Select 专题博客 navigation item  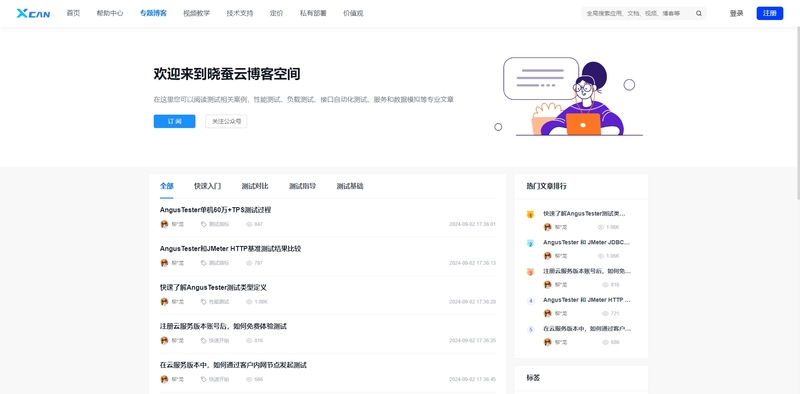click(153, 13)
